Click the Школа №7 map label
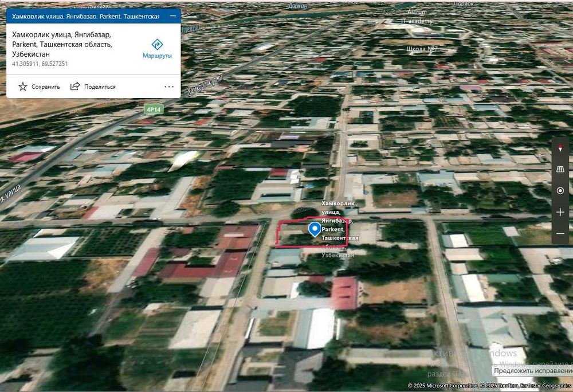The width and height of the screenshot is (573, 392). [422, 49]
